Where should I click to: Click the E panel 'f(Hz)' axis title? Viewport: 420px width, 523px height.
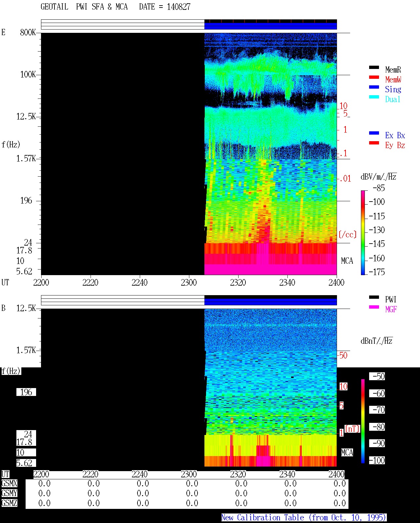coord(11,144)
